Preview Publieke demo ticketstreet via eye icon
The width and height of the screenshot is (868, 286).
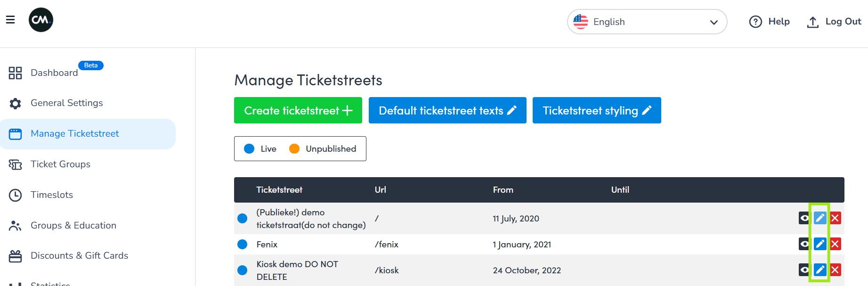click(x=804, y=218)
